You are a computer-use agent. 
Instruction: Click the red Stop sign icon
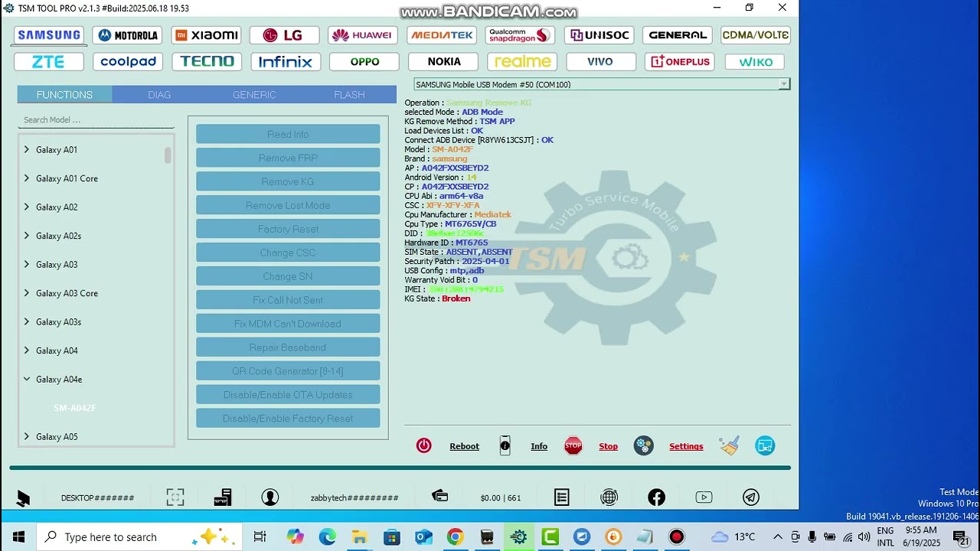click(x=573, y=446)
